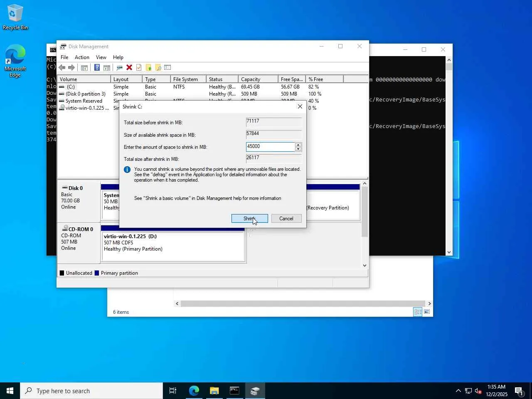Click the connect drive icon in toolbar
The width and height of the screenshot is (532, 399).
click(x=119, y=68)
